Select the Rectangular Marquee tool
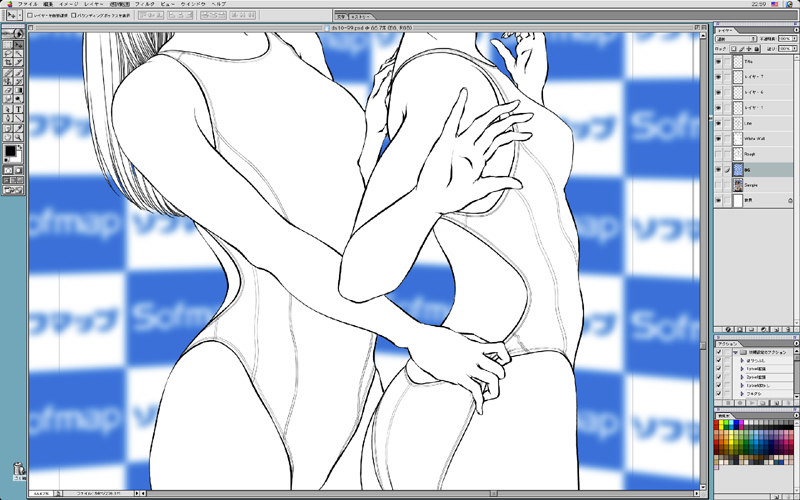This screenshot has width=800, height=500. (x=8, y=44)
